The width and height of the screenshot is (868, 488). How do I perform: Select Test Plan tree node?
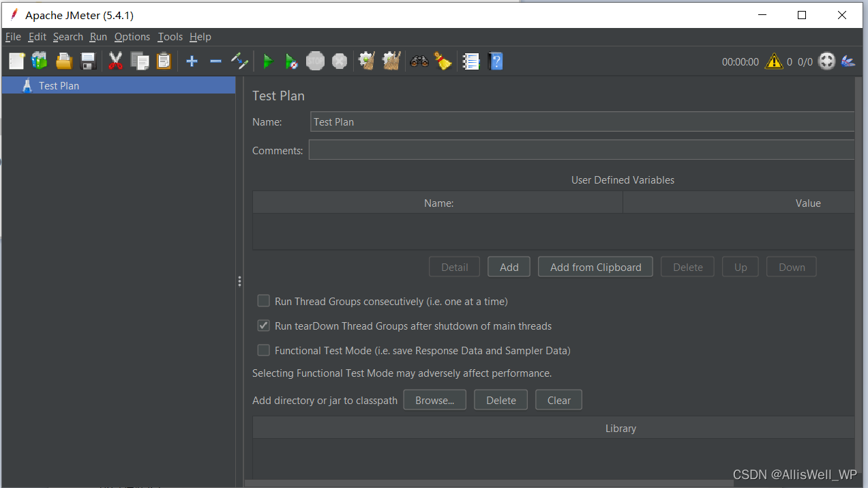click(119, 85)
